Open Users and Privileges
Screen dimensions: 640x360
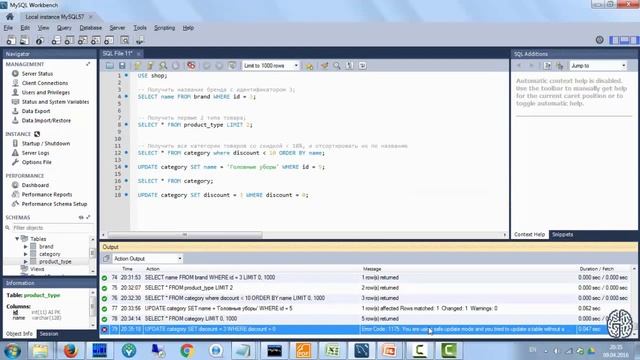[x=46, y=92]
